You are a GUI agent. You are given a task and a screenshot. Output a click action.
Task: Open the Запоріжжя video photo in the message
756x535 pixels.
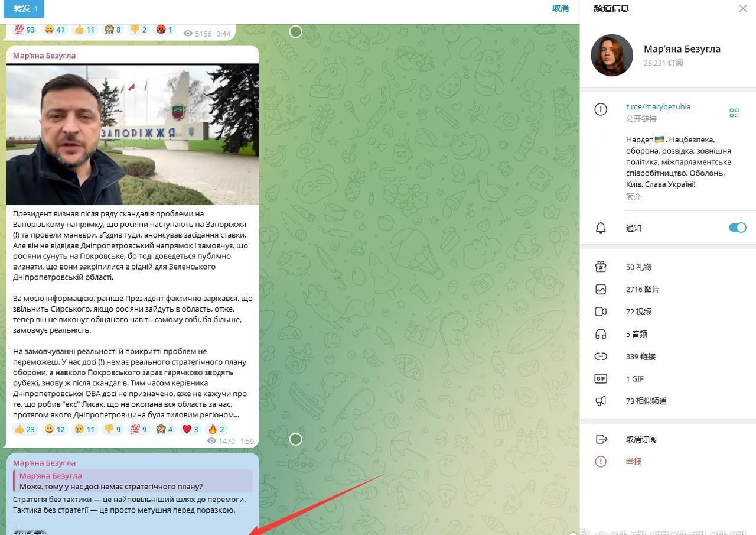click(133, 134)
